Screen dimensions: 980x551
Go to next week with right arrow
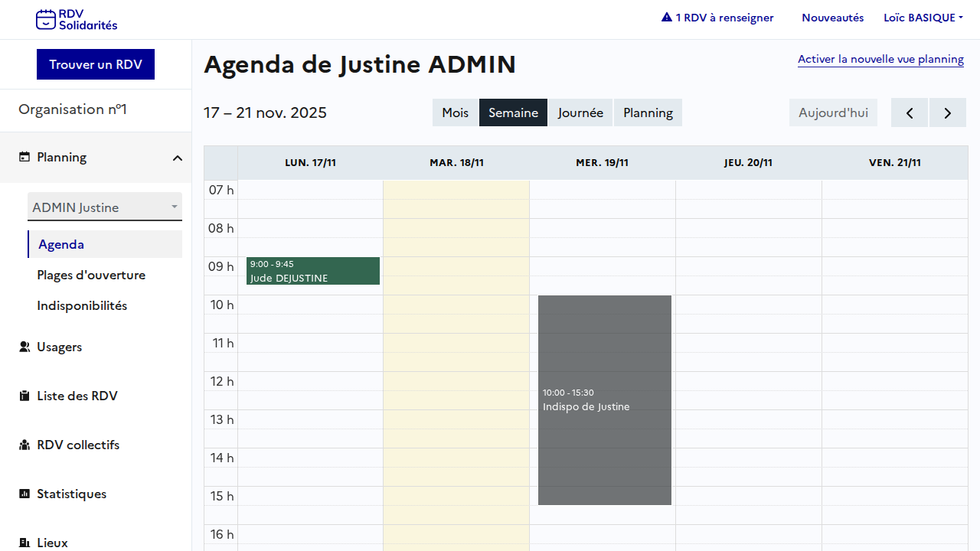948,112
